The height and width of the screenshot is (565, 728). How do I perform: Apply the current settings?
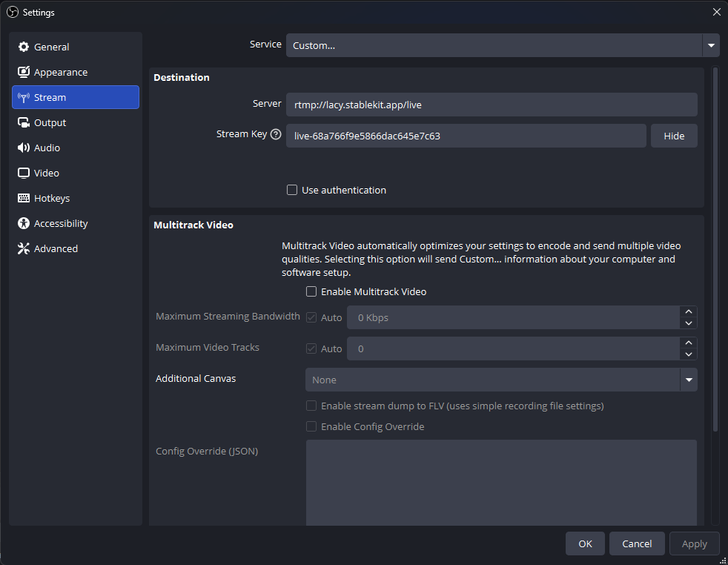coord(694,543)
